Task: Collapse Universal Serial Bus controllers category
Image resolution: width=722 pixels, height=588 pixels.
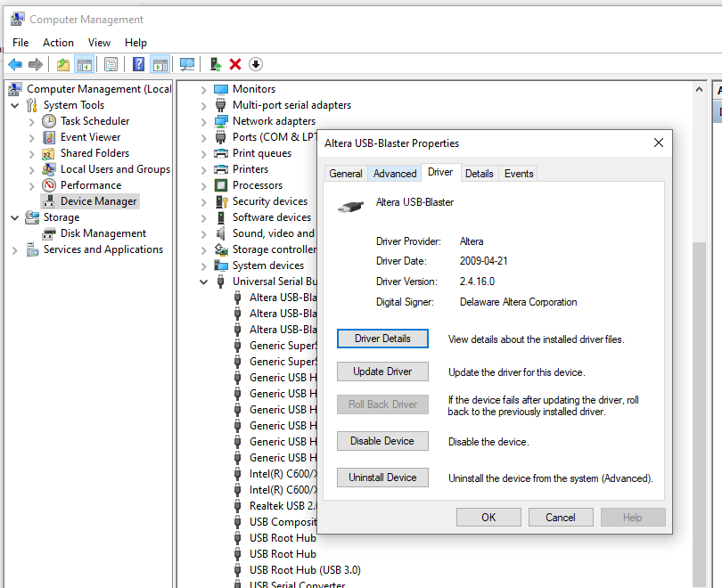Action: point(203,282)
